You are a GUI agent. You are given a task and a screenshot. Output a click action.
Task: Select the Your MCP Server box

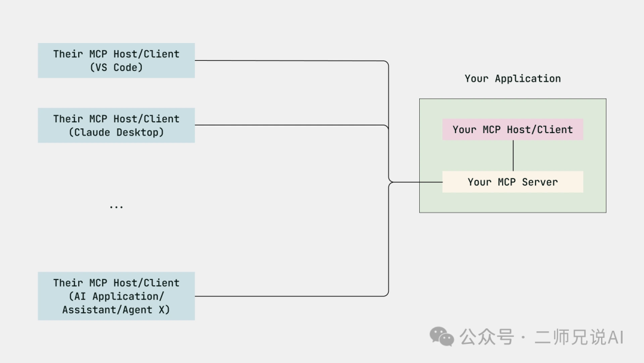pyautogui.click(x=512, y=182)
